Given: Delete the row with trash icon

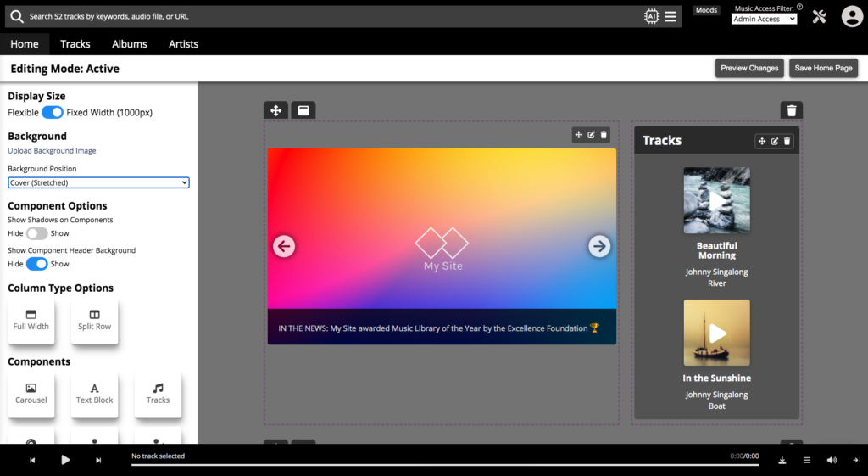Looking at the screenshot, I should point(792,110).
